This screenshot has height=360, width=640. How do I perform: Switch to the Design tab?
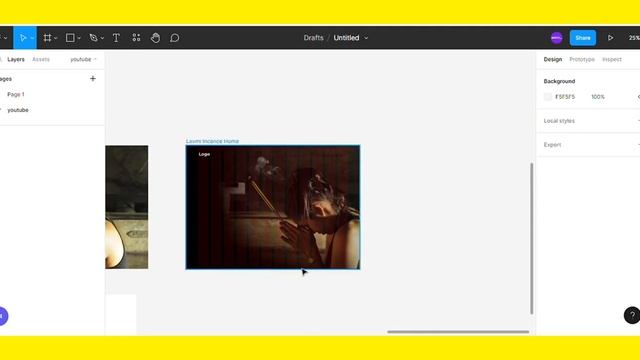point(553,59)
